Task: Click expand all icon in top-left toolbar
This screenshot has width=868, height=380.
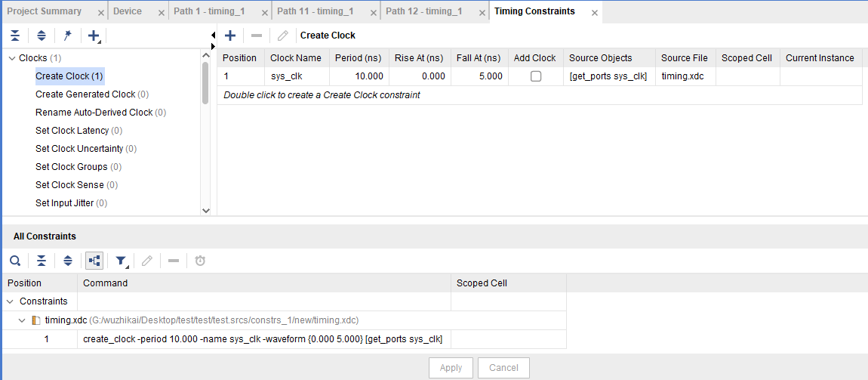Action: click(x=42, y=36)
